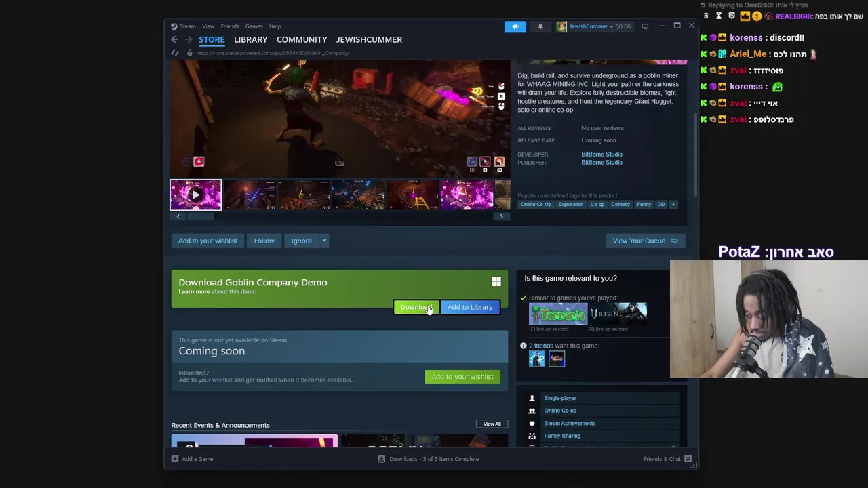The height and width of the screenshot is (488, 868).
Task: Open the first friend avatar who wants the game
Action: click(537, 359)
